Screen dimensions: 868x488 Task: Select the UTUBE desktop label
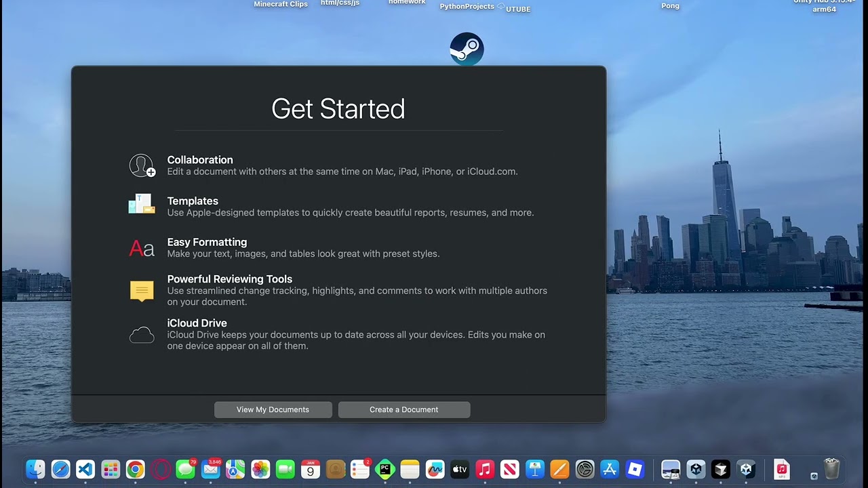[x=518, y=9]
